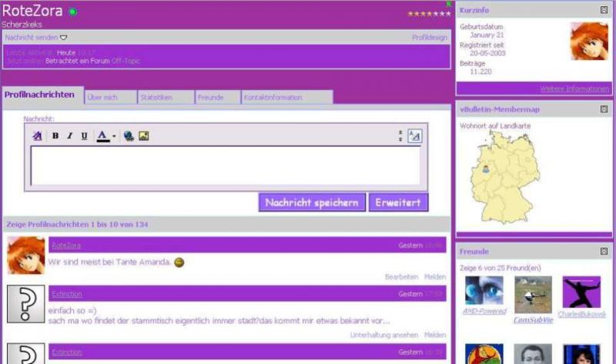Click the Nachricht speichern button

point(311,202)
